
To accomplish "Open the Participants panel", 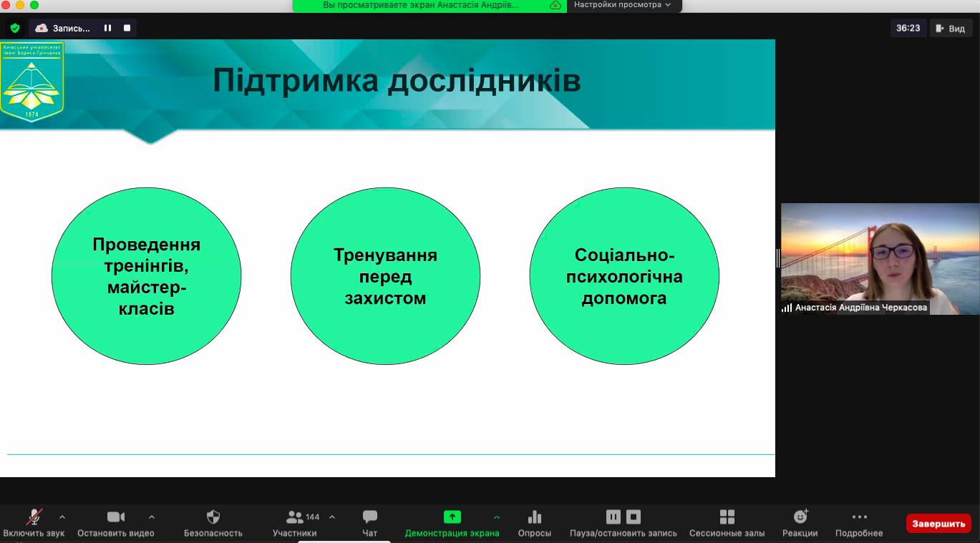I will [x=294, y=517].
